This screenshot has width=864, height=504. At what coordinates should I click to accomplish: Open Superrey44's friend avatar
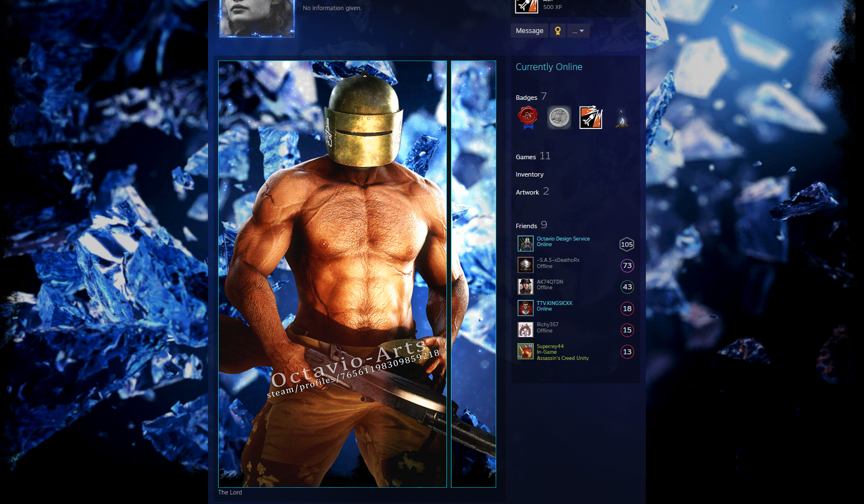tap(525, 352)
